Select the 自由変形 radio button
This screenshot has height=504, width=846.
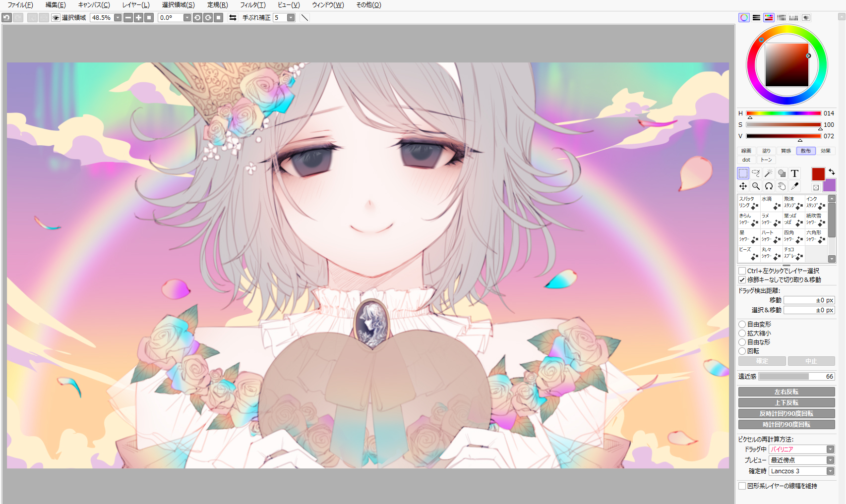tap(742, 325)
